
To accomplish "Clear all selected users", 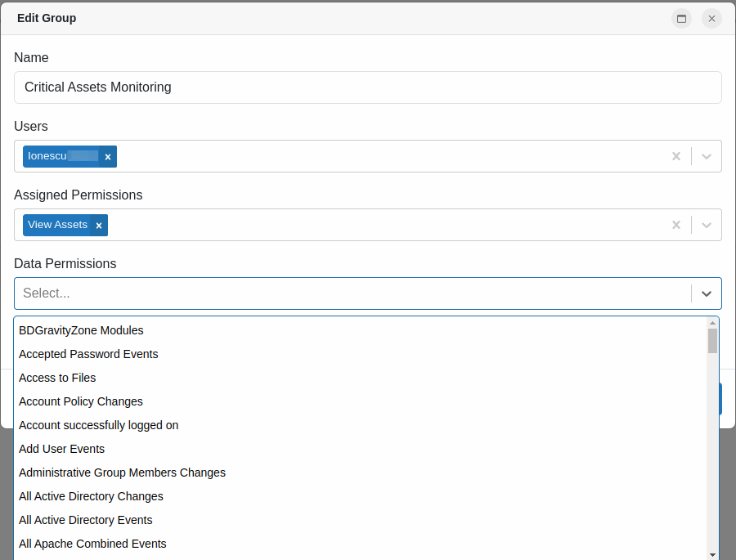I will [x=676, y=156].
